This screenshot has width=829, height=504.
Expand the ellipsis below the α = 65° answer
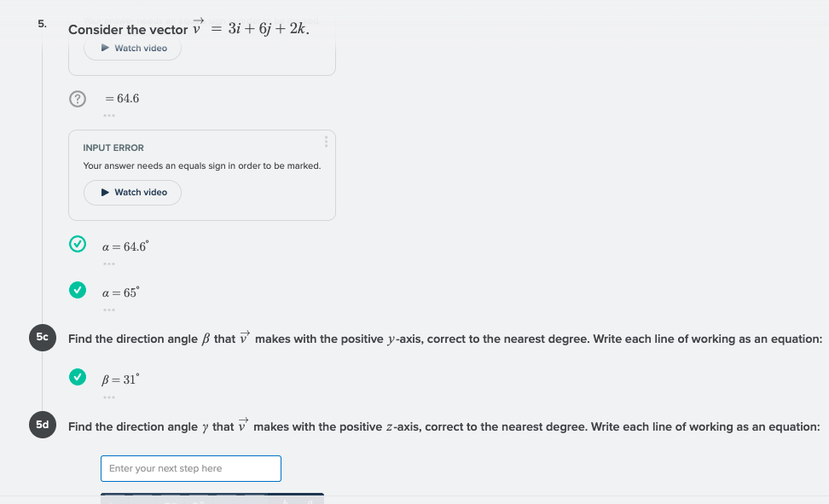tap(109, 310)
